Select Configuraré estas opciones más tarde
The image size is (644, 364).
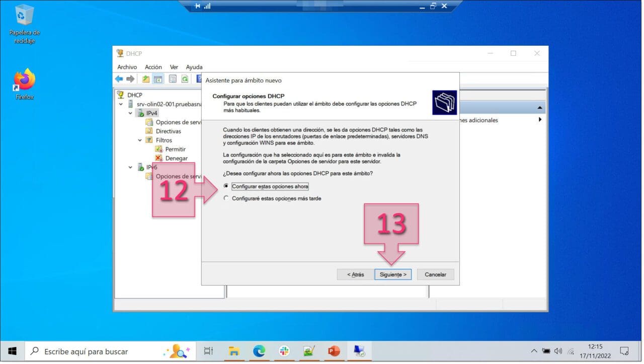click(272, 198)
